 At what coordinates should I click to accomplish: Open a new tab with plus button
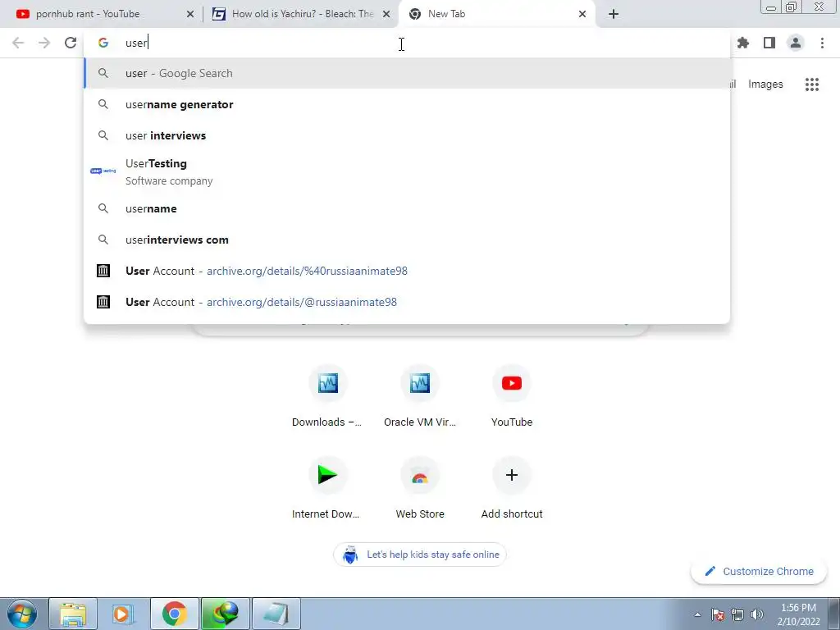pos(614,15)
